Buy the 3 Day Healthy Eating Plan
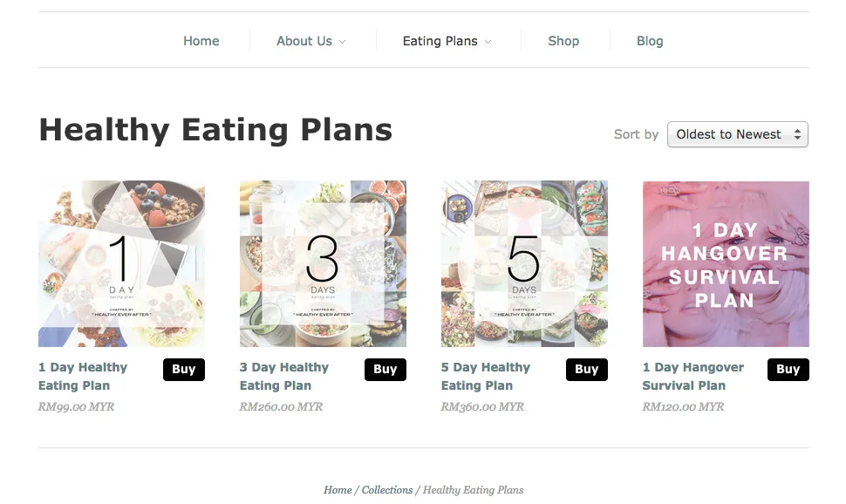 pyautogui.click(x=385, y=370)
